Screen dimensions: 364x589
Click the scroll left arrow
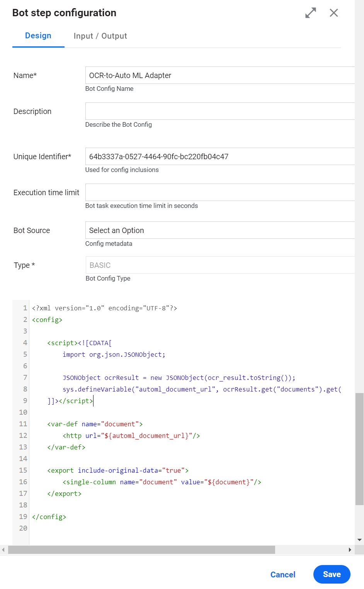coord(3,550)
